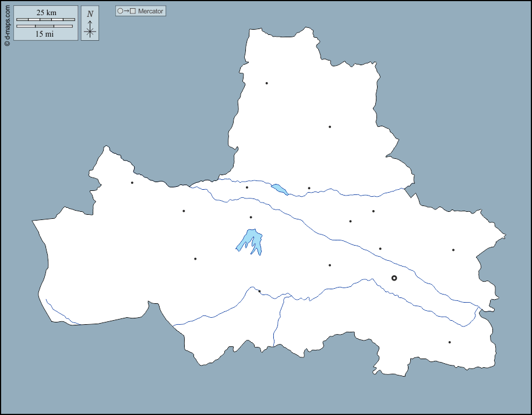Select the westernmost city dot

[x=132, y=183]
